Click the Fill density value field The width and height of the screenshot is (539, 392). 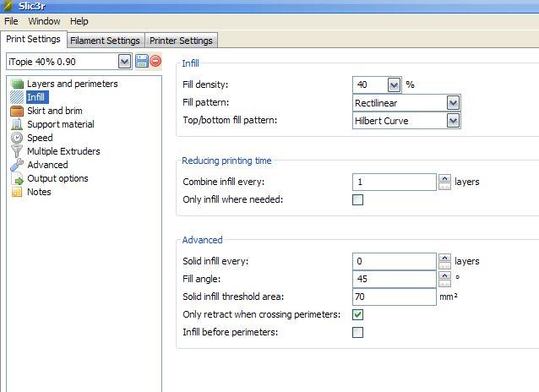(x=370, y=84)
